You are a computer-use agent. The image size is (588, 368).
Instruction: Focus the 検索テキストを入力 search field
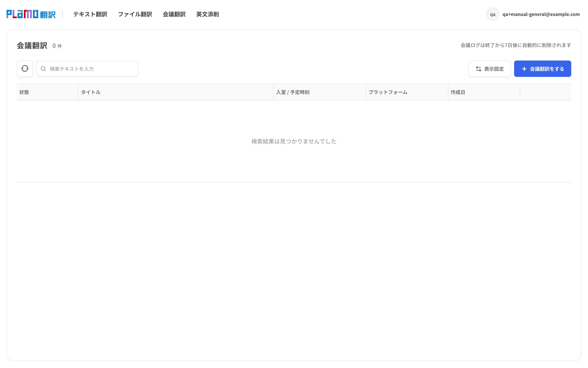87,69
